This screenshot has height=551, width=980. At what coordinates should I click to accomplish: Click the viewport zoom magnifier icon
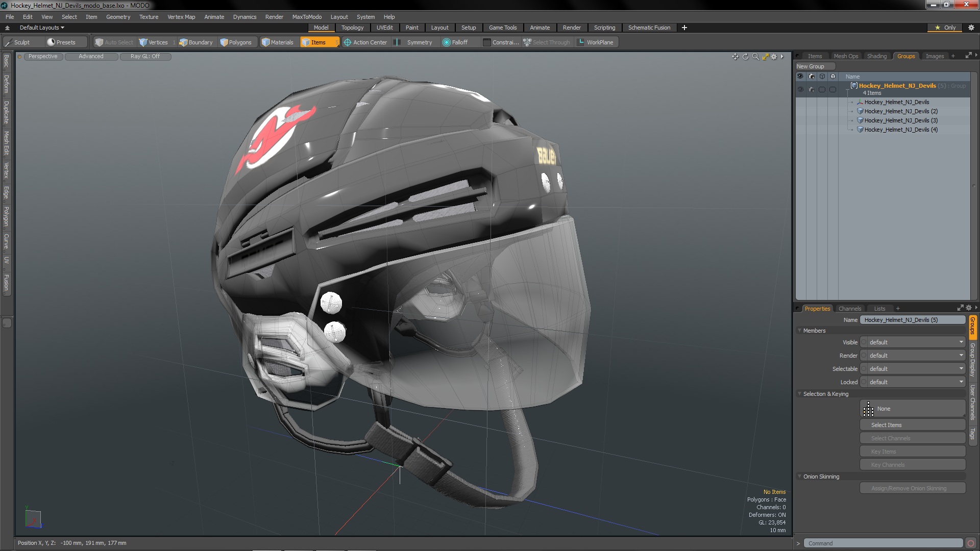755,57
